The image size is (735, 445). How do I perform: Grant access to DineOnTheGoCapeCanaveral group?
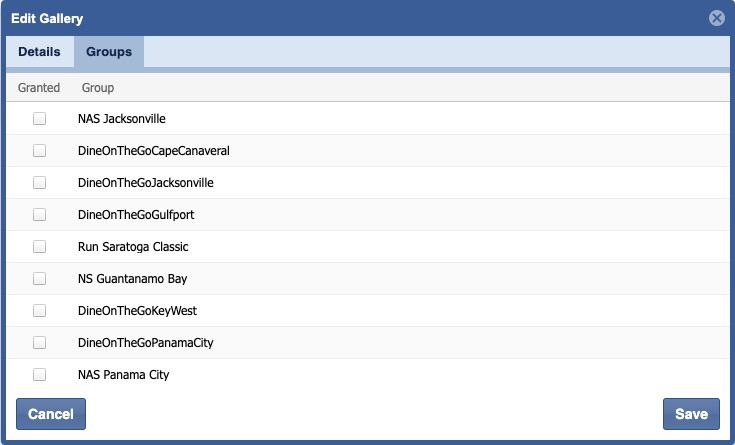coord(40,151)
